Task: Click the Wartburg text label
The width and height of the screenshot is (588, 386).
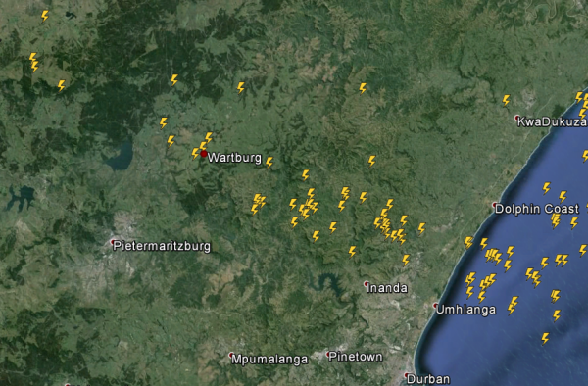Action: tap(234, 158)
